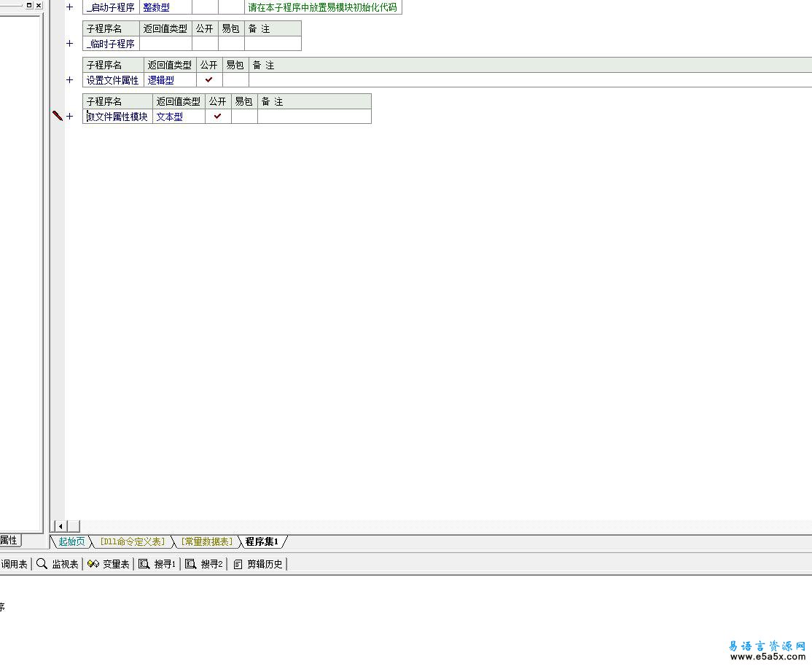Expand the _启动子程序 subroutine
This screenshot has height=666, width=812.
coord(70,7)
